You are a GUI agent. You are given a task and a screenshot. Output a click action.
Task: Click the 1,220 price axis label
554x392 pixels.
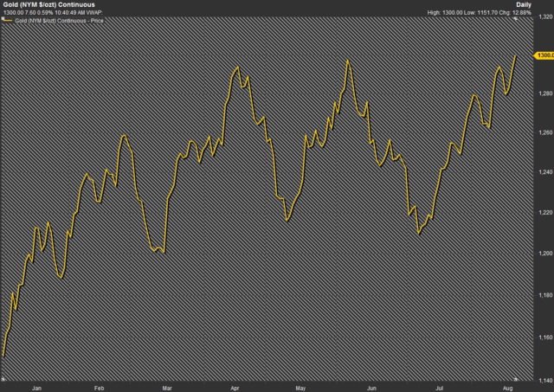point(546,212)
